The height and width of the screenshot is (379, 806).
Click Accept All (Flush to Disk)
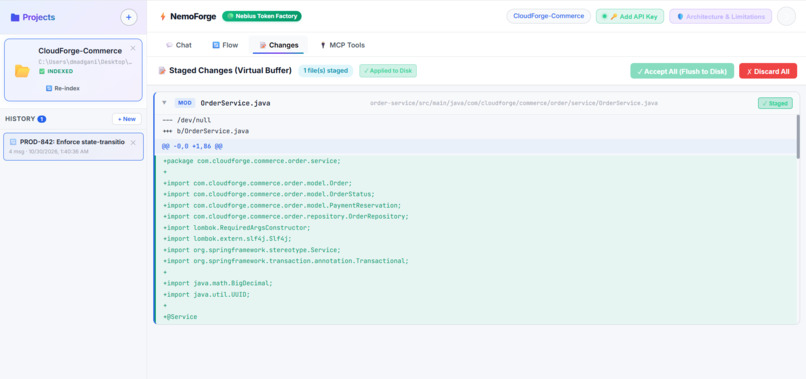coord(682,71)
